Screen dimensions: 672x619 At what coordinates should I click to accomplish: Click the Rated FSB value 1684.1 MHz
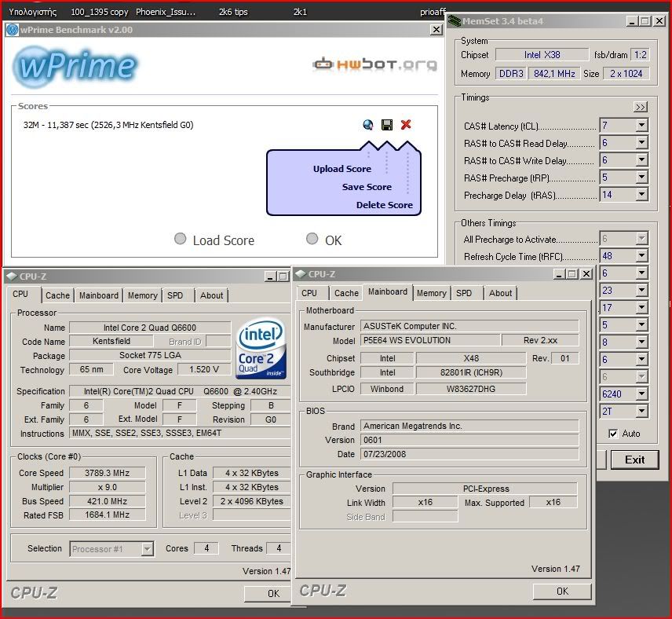click(107, 515)
